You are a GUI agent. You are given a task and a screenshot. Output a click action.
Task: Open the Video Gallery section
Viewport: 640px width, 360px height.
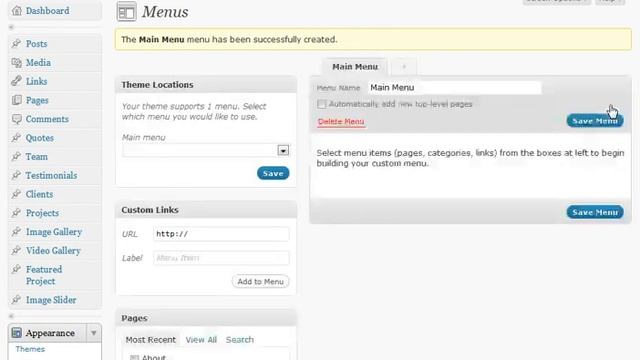tap(53, 251)
